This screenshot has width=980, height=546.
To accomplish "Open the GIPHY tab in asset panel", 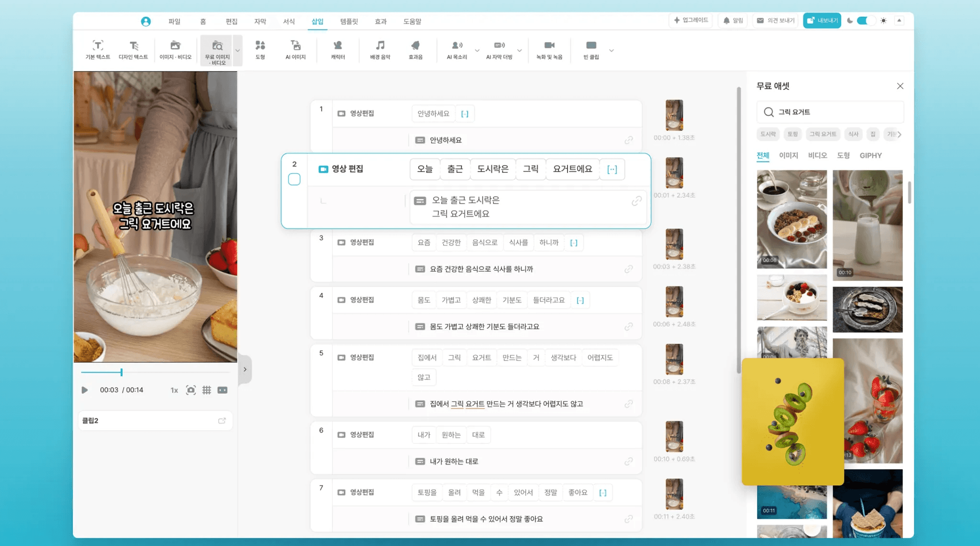I will pos(870,155).
